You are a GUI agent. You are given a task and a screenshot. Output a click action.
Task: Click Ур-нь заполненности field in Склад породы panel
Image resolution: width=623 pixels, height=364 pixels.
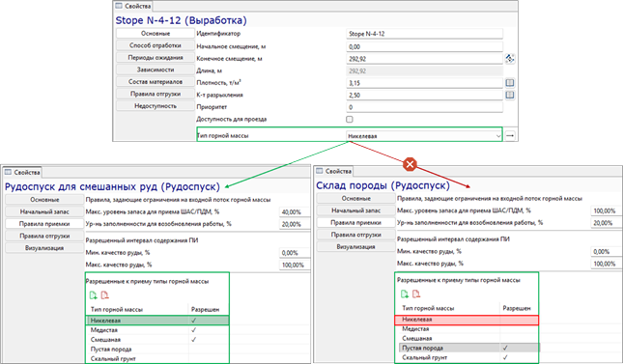coord(606,223)
